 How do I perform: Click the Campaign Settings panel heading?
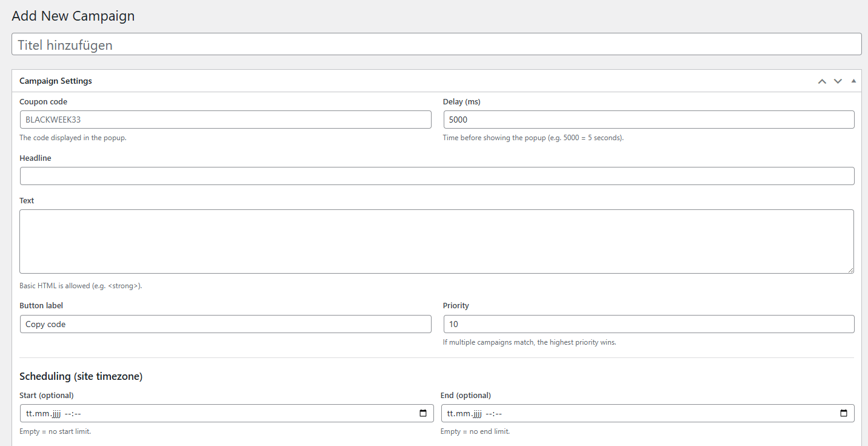click(x=56, y=81)
